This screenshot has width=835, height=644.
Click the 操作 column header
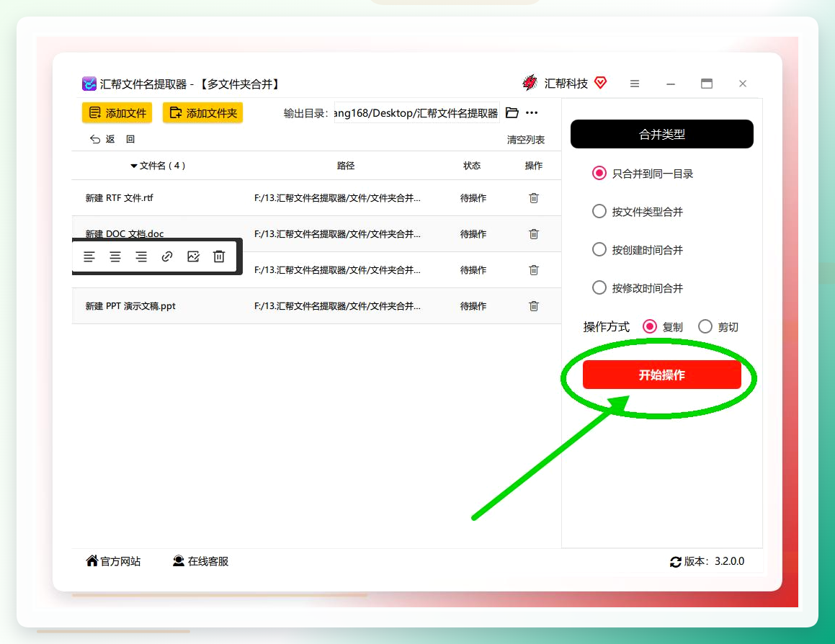[x=534, y=166]
